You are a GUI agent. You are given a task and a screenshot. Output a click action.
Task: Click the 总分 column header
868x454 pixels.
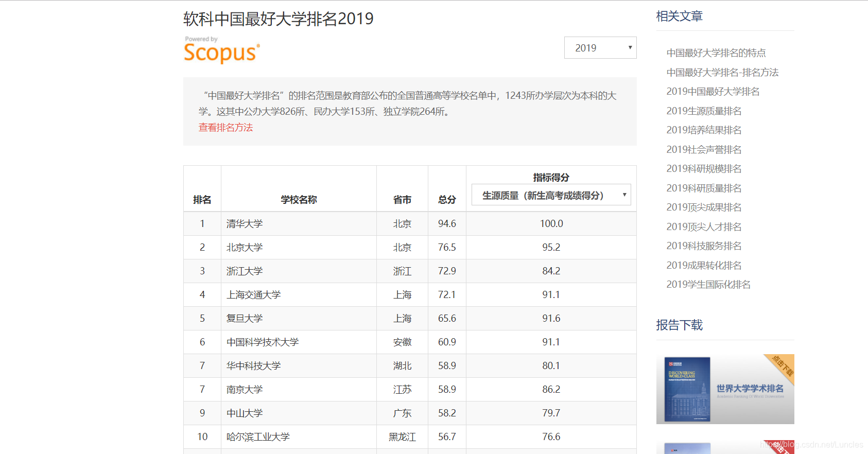click(447, 200)
